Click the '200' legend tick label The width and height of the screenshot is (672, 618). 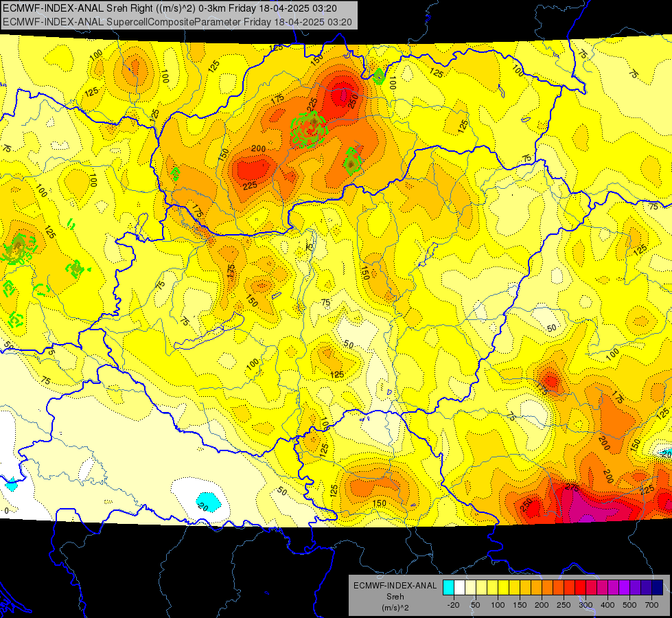tap(542, 605)
